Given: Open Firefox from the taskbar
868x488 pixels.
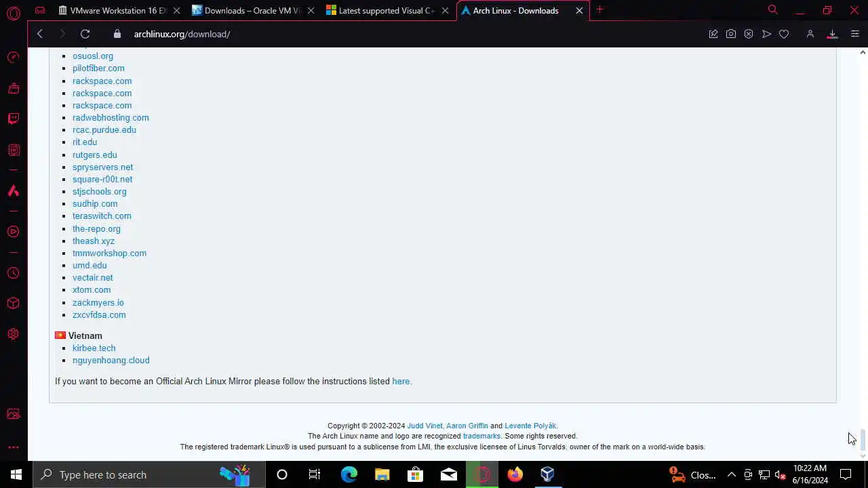Looking at the screenshot, I should 515,474.
